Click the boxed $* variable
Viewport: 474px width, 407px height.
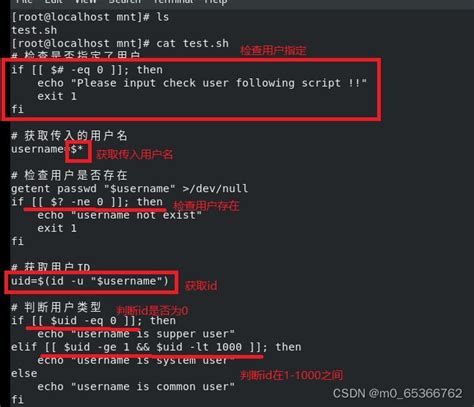click(x=77, y=149)
